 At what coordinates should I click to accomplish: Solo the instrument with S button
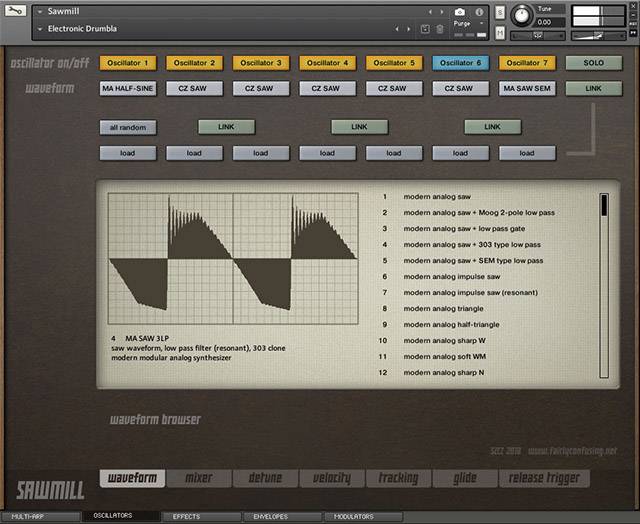click(x=498, y=11)
